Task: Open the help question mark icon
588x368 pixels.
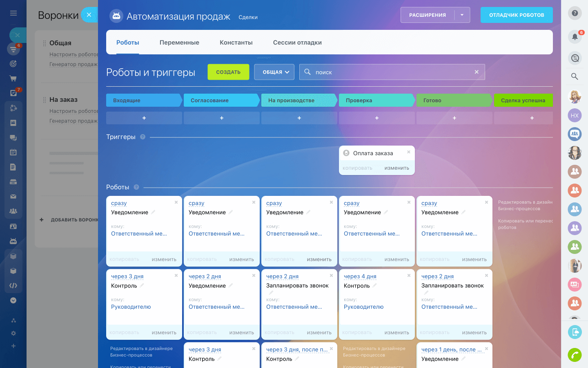Action: [575, 13]
